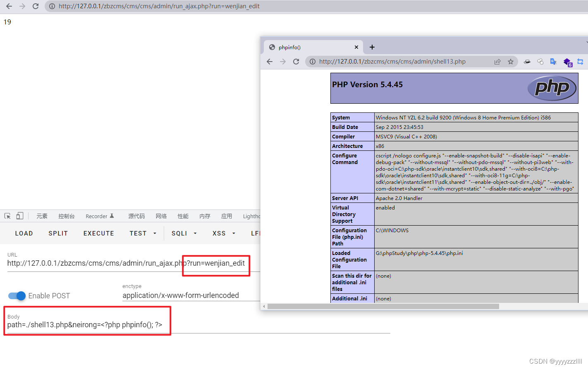Click the gray circles extension icon
The width and height of the screenshot is (588, 369).
coord(540,62)
